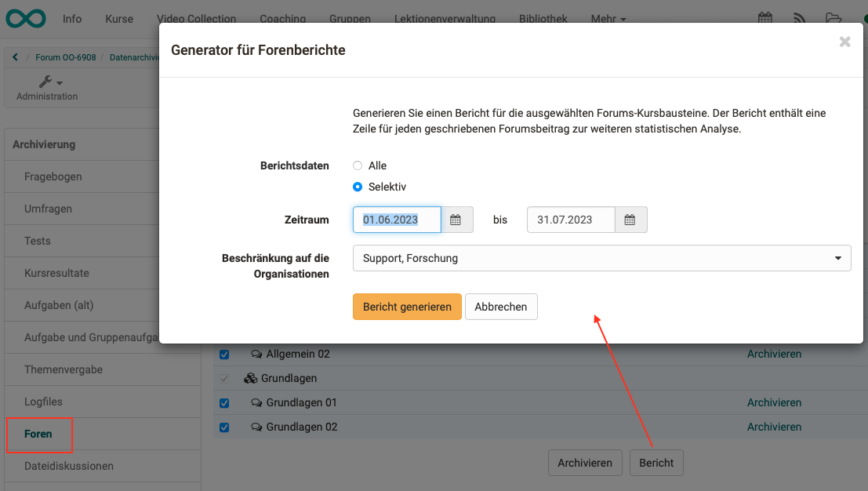Select the Selektiv radio option
The image size is (868, 491).
tap(358, 187)
